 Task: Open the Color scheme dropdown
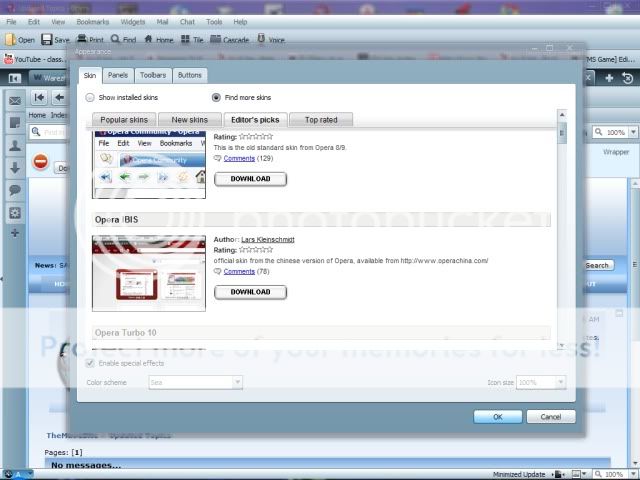pos(196,382)
